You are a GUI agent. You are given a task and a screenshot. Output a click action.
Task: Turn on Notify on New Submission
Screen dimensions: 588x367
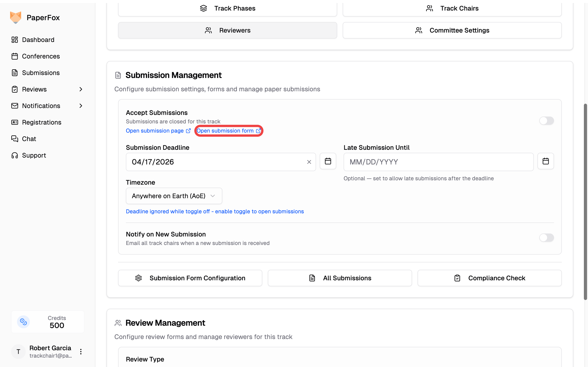click(x=546, y=238)
